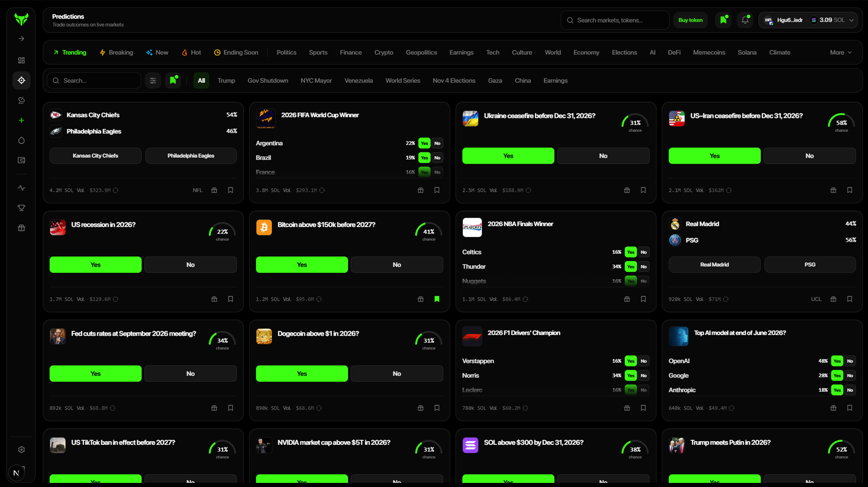Image resolution: width=868 pixels, height=487 pixels.
Task: Click Yes for Argentina in World Cup market
Action: tap(424, 143)
